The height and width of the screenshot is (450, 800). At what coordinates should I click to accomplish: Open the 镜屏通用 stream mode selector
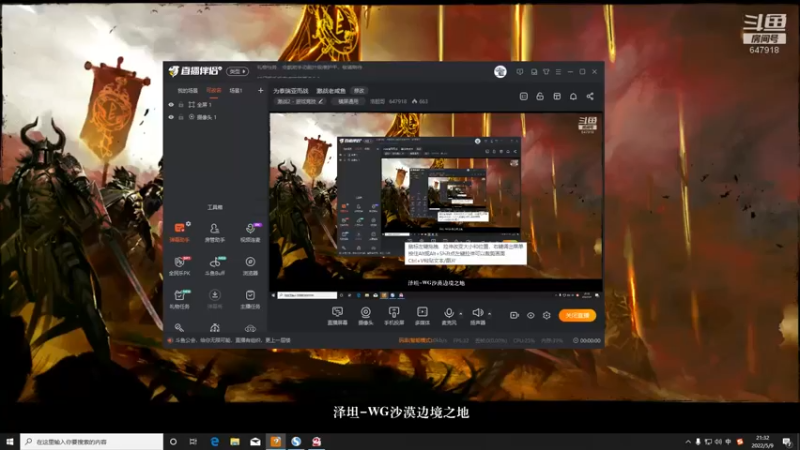[x=348, y=102]
